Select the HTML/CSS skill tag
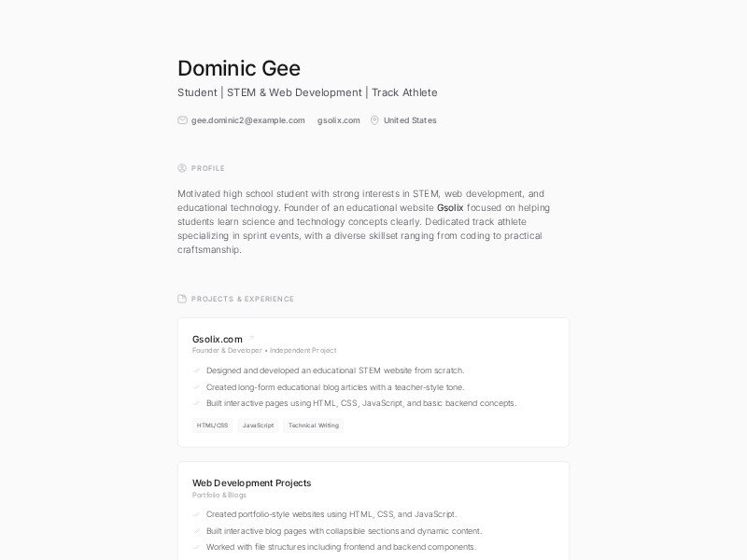 [x=212, y=426]
